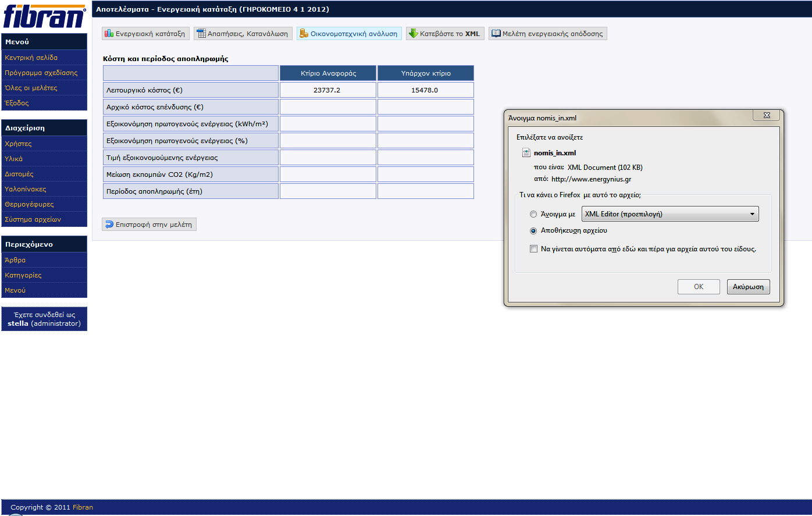Click the blue return arrow icon
This screenshot has height=516, width=812.
click(x=109, y=224)
